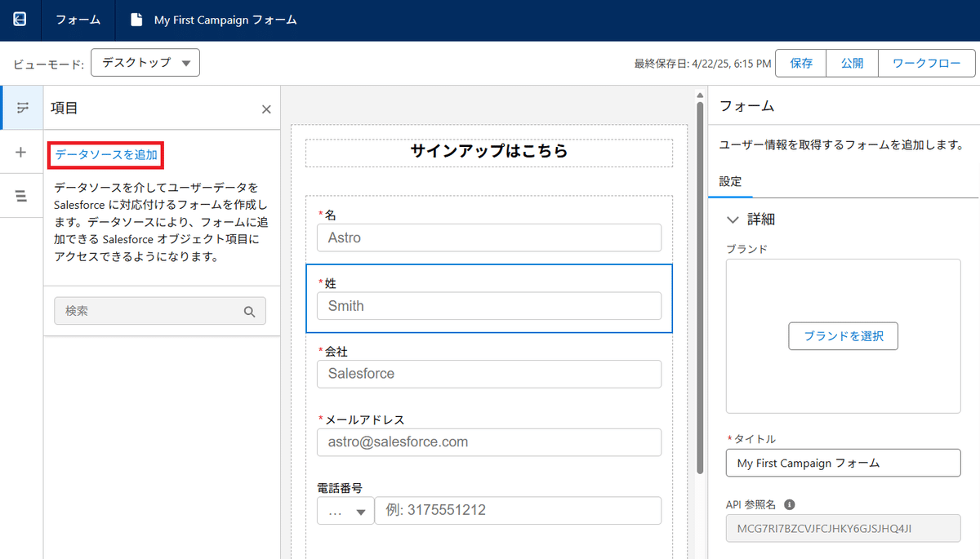Click the 電話番号 input with 例: 3175551212
Screen dimensions: 980x559
tap(518, 511)
